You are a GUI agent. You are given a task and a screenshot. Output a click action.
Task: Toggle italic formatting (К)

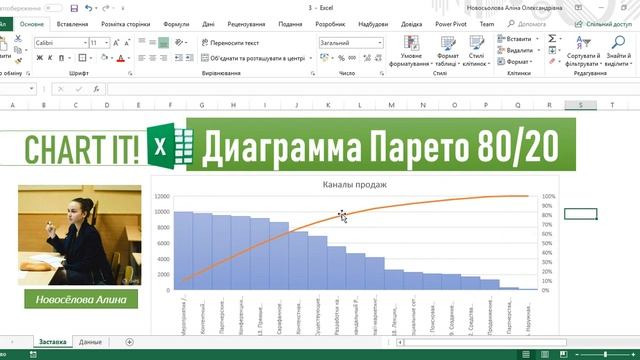pos(50,58)
